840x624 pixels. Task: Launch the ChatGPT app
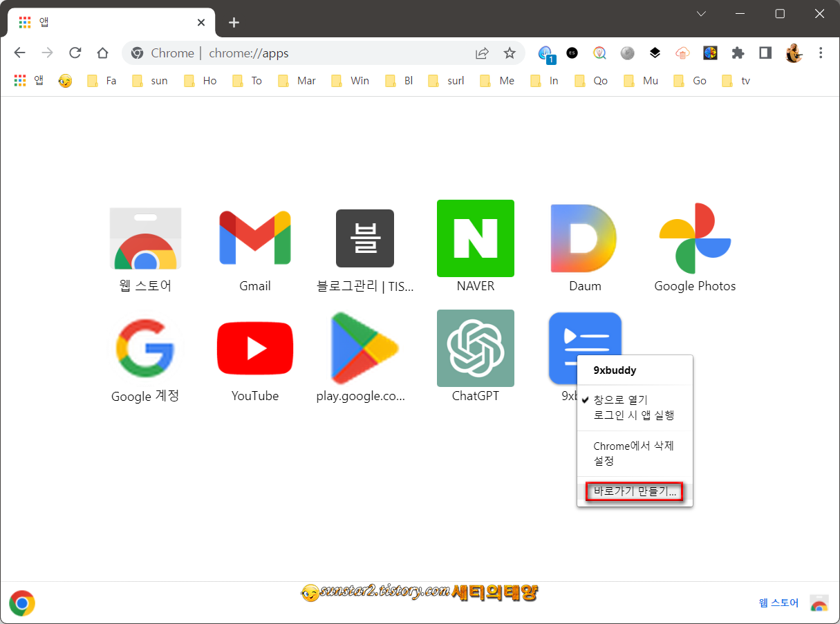[x=476, y=348]
